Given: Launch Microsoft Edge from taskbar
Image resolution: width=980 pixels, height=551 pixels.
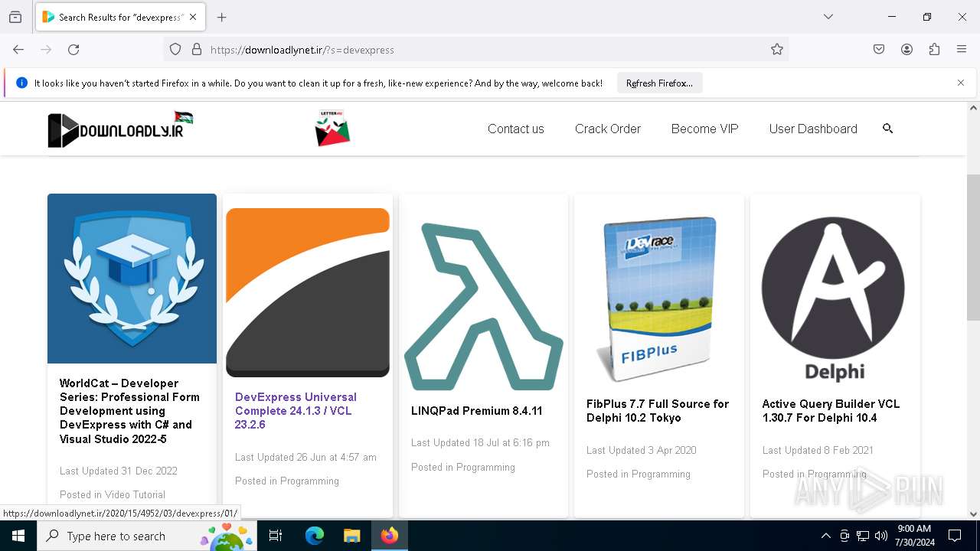Looking at the screenshot, I should click(315, 536).
